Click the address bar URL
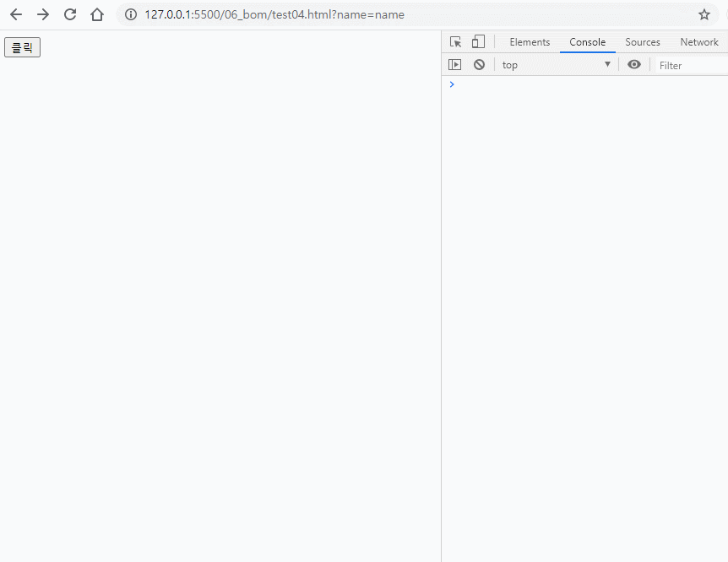This screenshot has height=562, width=728. (274, 15)
